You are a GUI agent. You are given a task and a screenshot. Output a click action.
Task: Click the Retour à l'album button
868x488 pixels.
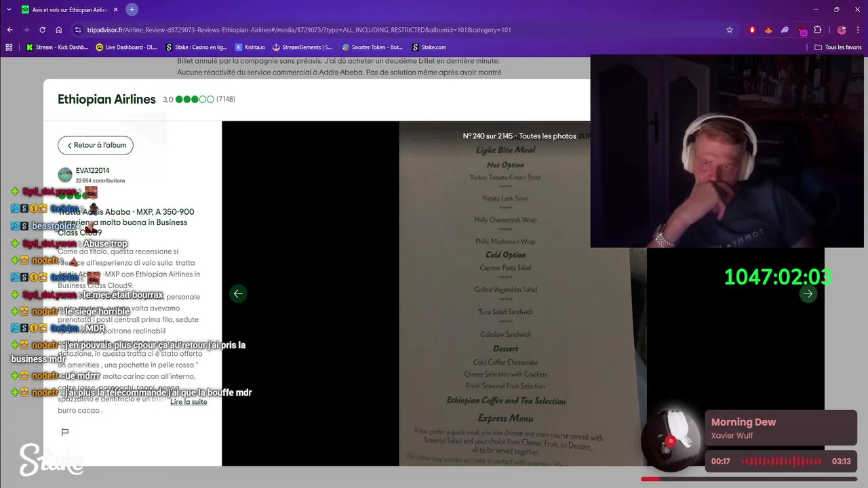pos(96,145)
